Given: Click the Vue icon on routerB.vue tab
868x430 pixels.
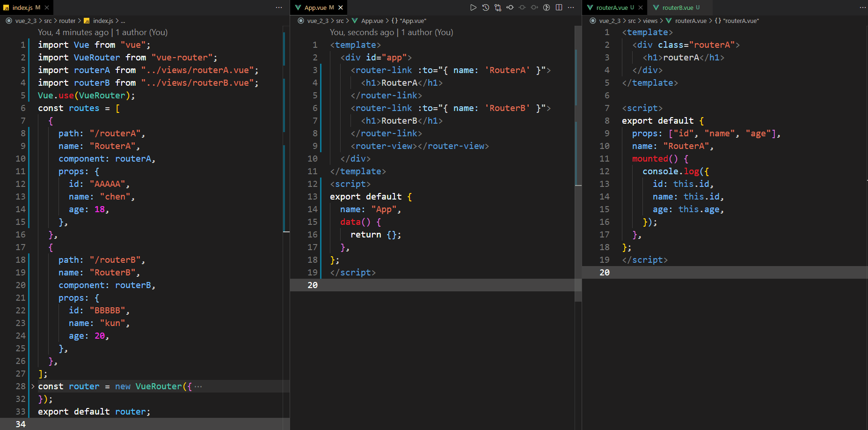Looking at the screenshot, I should coord(656,7).
